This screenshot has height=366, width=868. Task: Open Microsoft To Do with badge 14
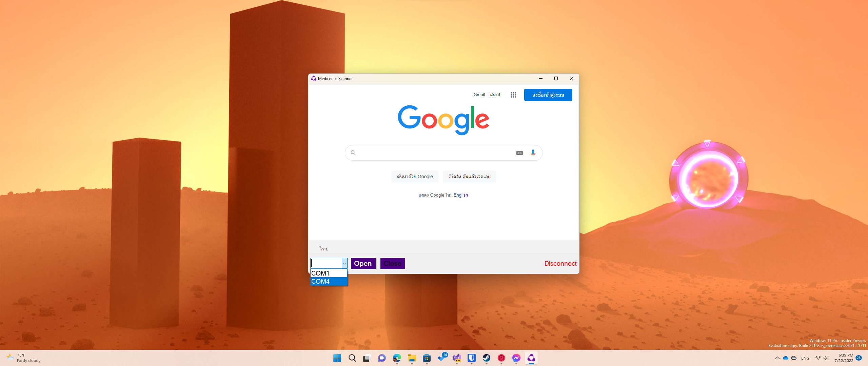click(442, 357)
